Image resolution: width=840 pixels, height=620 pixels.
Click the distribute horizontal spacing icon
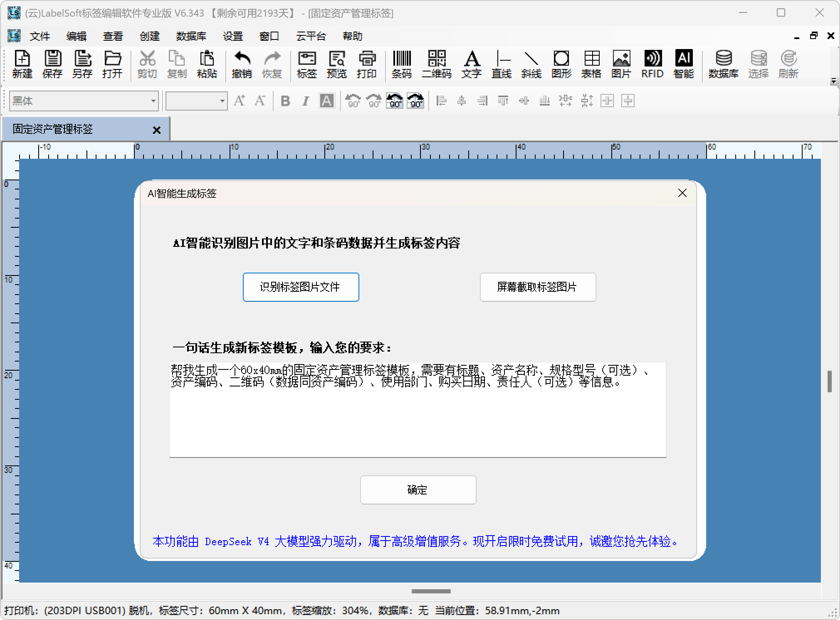coord(566,101)
